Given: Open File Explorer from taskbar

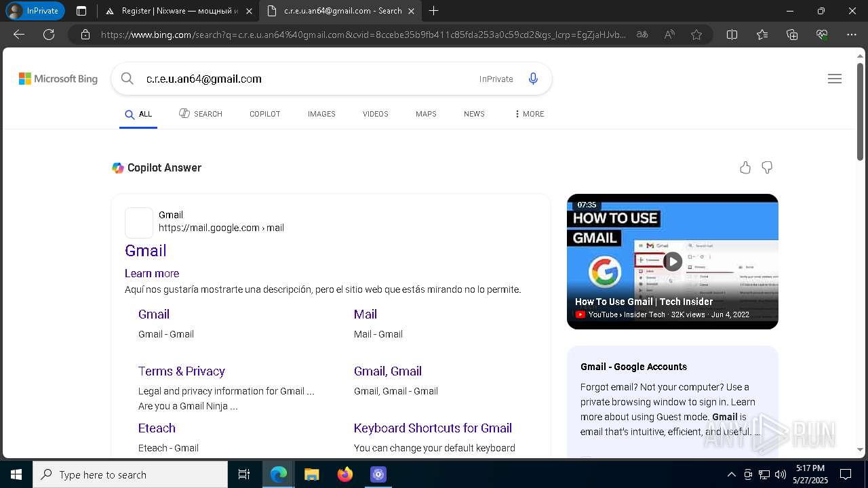Looking at the screenshot, I should [x=311, y=474].
